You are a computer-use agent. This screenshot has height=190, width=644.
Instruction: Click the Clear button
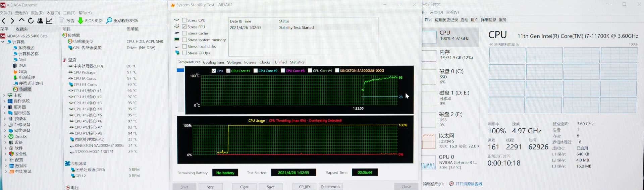[244, 187]
